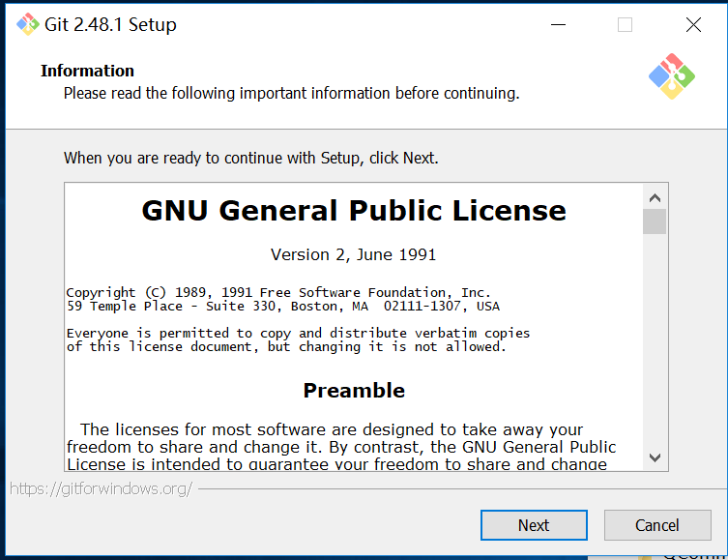
Task: Click the 'Version 2, June 1991' text
Action: tap(354, 254)
